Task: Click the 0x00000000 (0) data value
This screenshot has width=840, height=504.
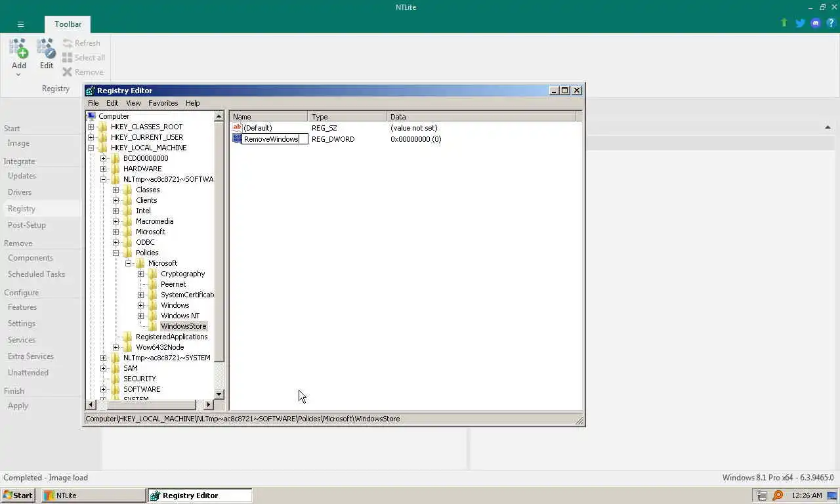Action: (x=415, y=139)
